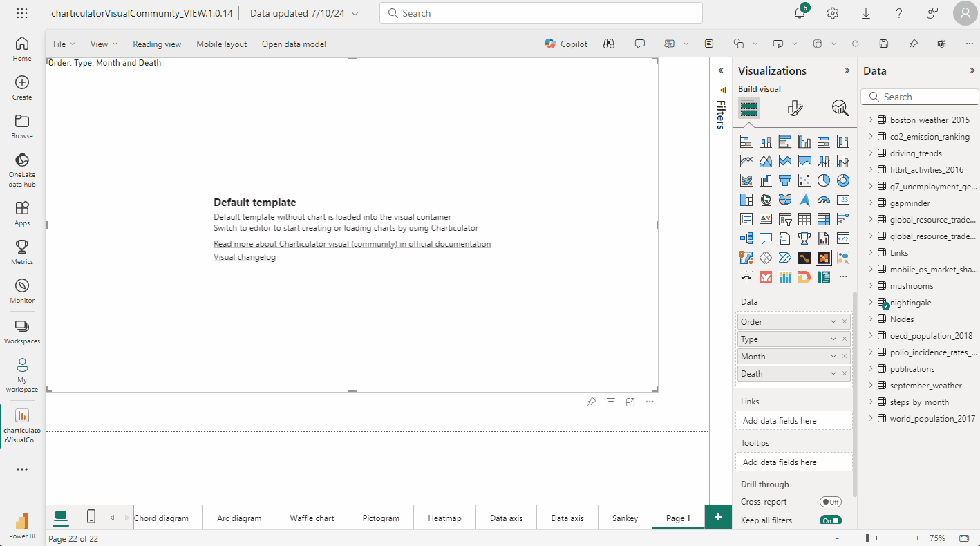Expand the nightingale table

tap(871, 303)
